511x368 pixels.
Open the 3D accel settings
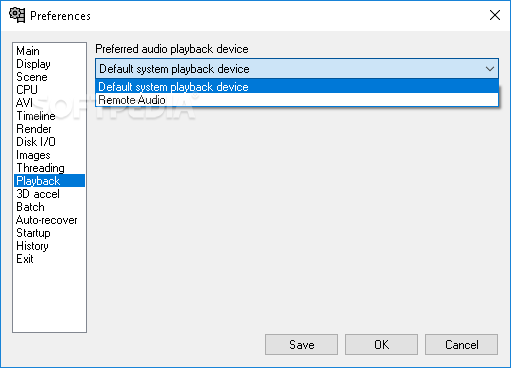tap(38, 194)
